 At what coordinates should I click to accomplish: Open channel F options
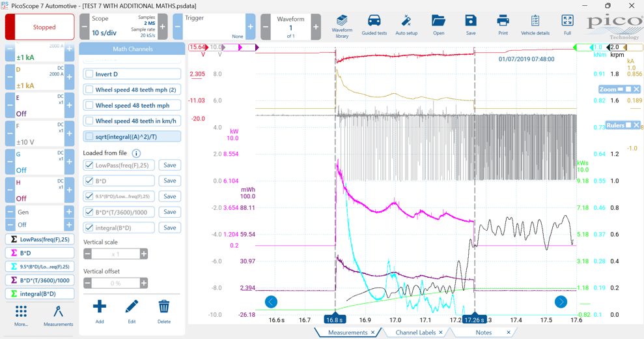point(40,134)
